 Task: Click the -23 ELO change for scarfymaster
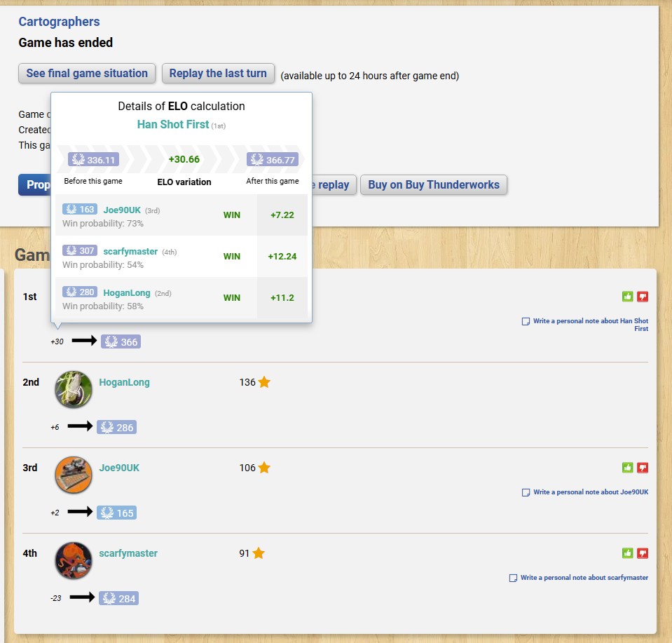[x=56, y=598]
